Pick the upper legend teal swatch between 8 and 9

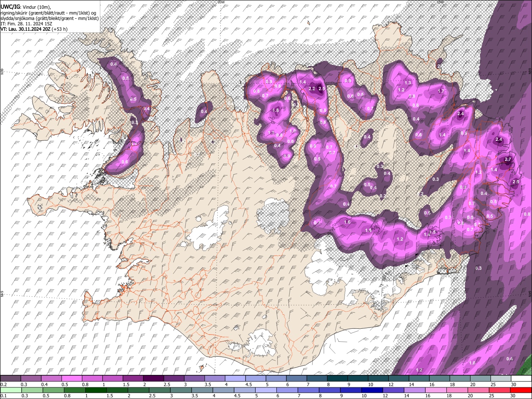pos(337,379)
